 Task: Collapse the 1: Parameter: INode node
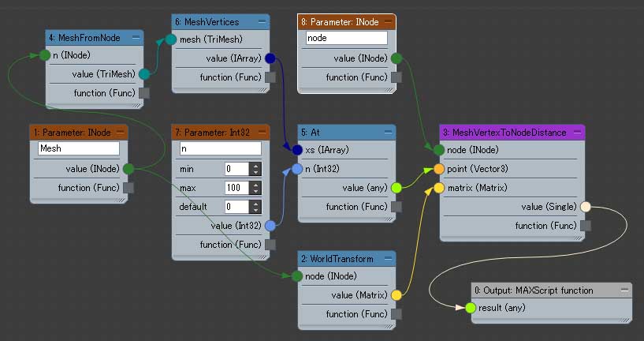121,133
